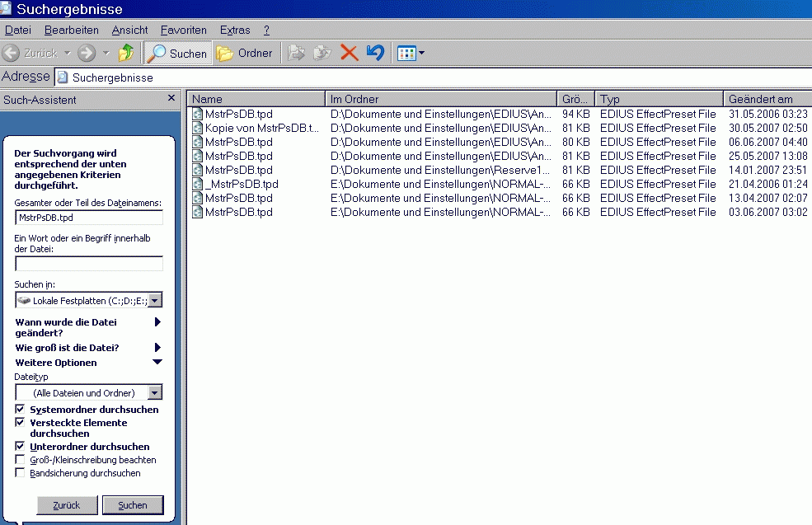The image size is (812, 525).
Task: Open the Extras menu
Action: (235, 30)
